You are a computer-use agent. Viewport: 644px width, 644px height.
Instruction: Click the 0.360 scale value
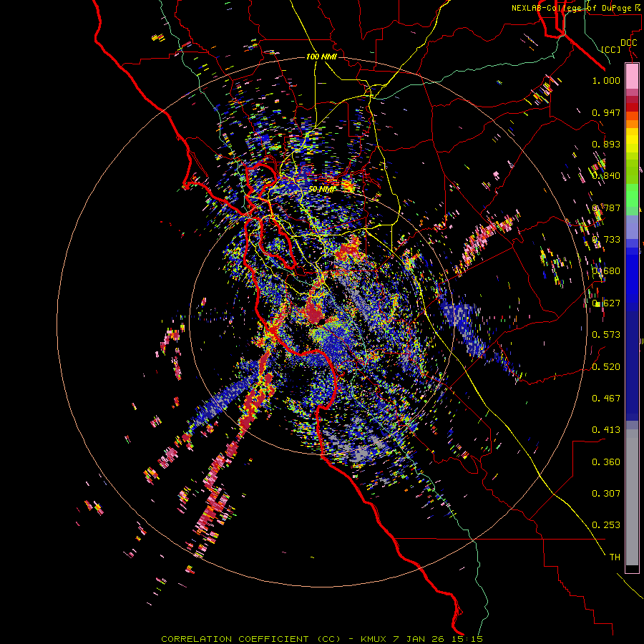606,462
